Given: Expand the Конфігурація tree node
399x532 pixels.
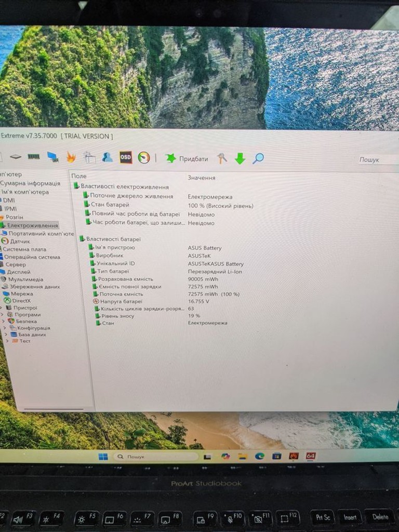Looking at the screenshot, I should coord(5,328).
